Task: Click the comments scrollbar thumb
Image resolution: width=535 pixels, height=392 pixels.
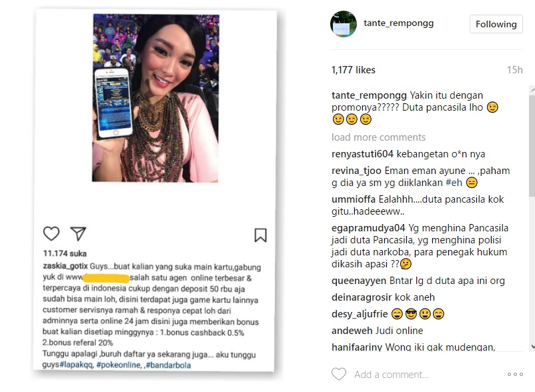Action: [x=532, y=145]
